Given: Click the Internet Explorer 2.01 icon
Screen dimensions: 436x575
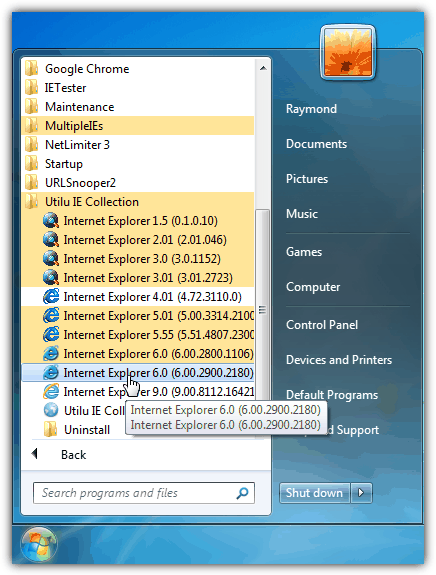Looking at the screenshot, I should pyautogui.click(x=51, y=240).
